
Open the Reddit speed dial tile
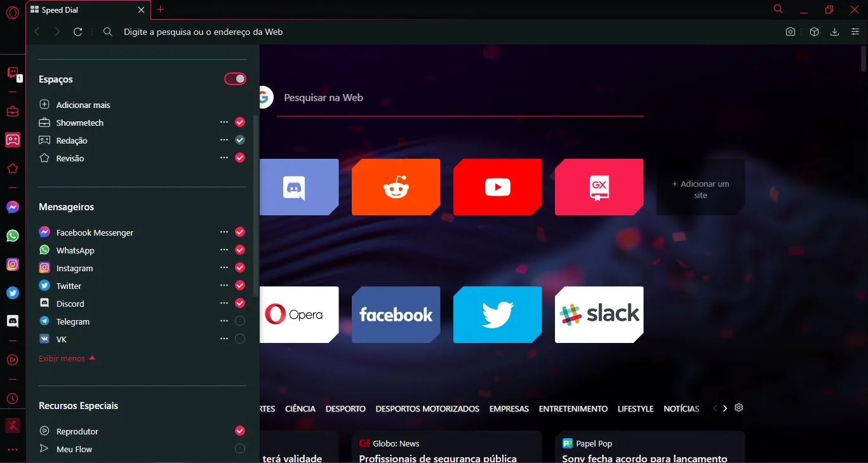pyautogui.click(x=396, y=187)
